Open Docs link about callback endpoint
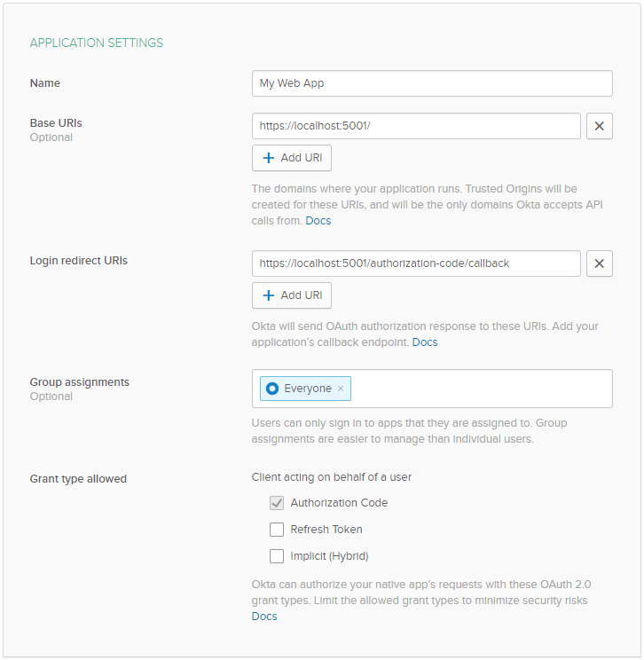644x660 pixels. [x=424, y=342]
